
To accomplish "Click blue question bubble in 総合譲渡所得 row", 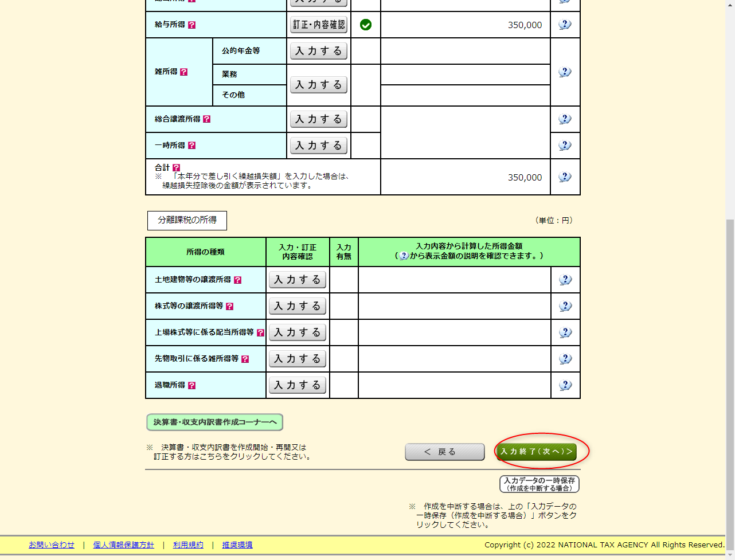I will (x=565, y=119).
